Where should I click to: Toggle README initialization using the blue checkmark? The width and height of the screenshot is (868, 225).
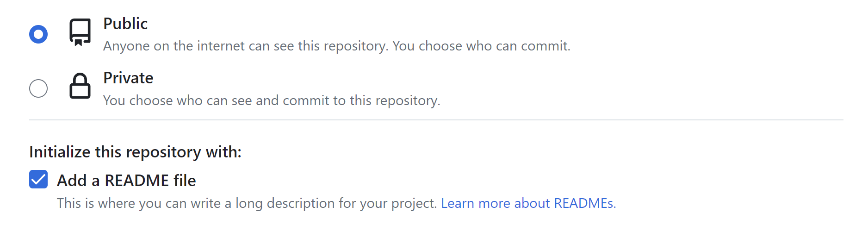click(x=38, y=180)
